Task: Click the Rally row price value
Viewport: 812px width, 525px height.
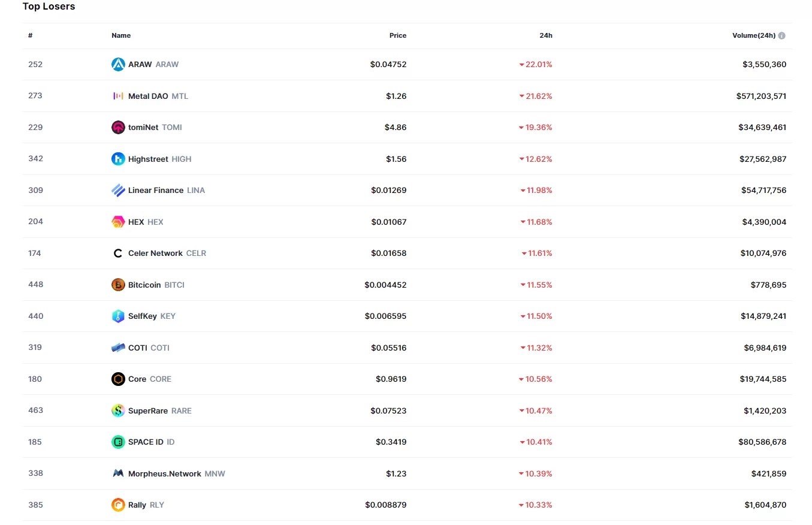Action: [385, 505]
